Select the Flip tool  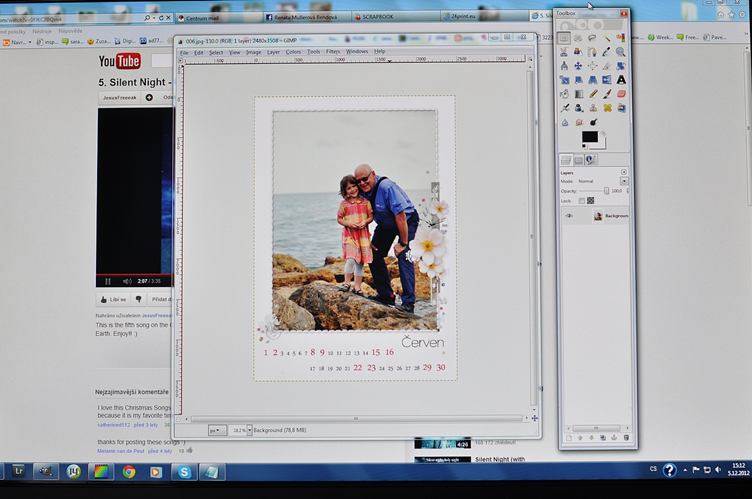(607, 80)
